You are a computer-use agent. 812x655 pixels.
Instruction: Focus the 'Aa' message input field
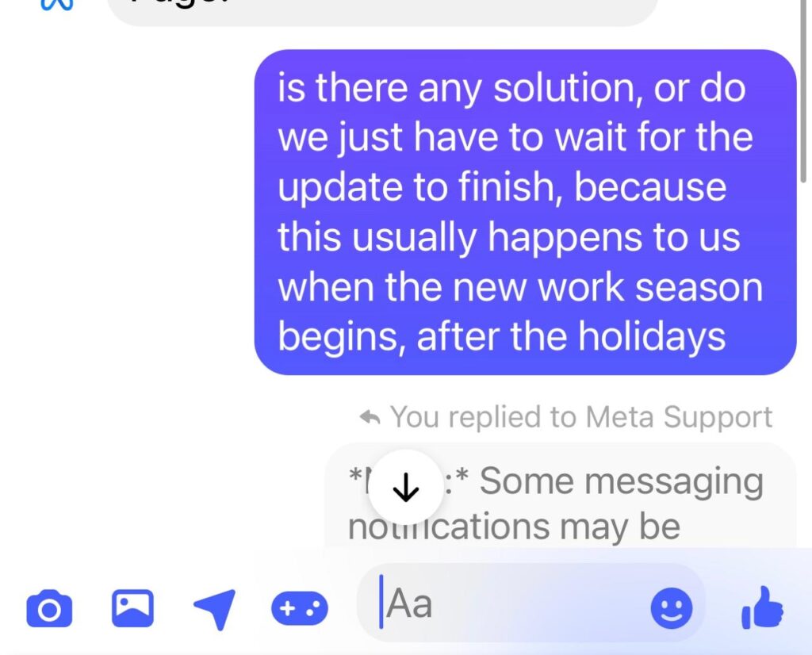pos(530,603)
